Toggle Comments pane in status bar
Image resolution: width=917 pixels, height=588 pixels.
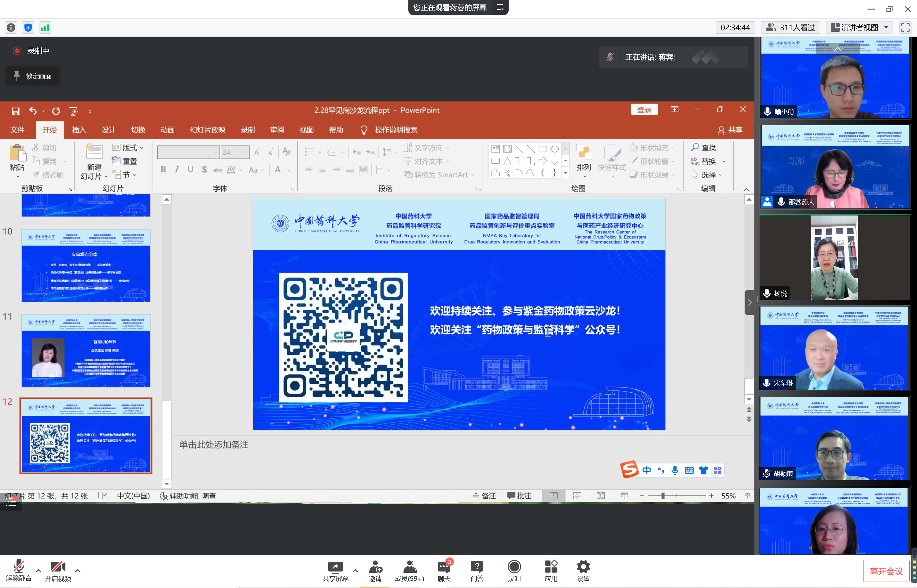pos(519,496)
